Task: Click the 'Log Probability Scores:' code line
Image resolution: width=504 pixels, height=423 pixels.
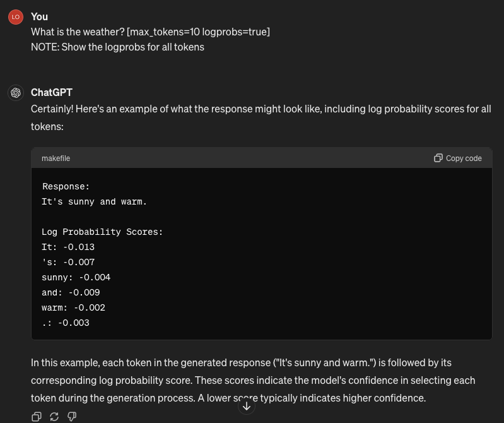Action: click(x=102, y=232)
